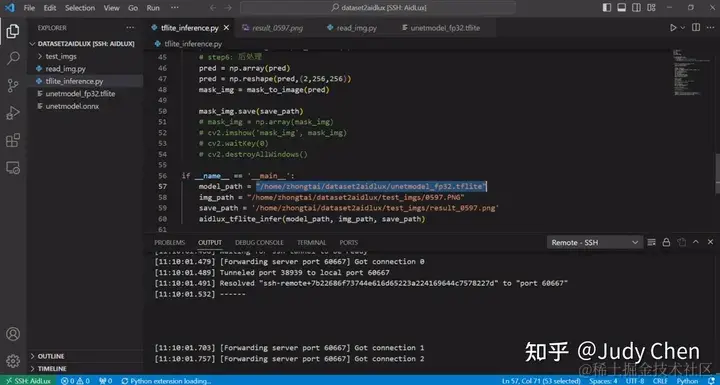720x385 pixels.
Task: Open unetmodel.onnx in the explorer
Action: (x=72, y=106)
